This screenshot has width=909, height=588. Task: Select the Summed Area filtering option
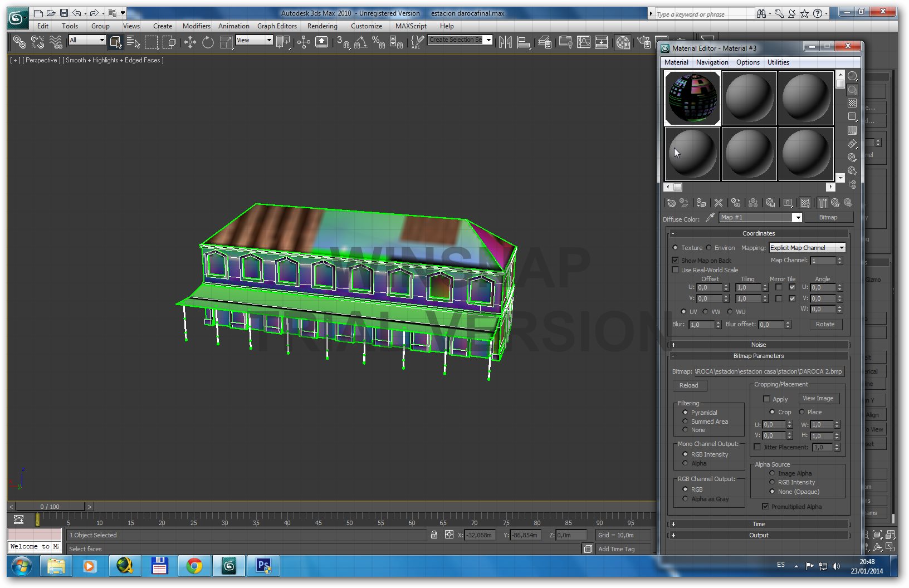pyautogui.click(x=686, y=422)
